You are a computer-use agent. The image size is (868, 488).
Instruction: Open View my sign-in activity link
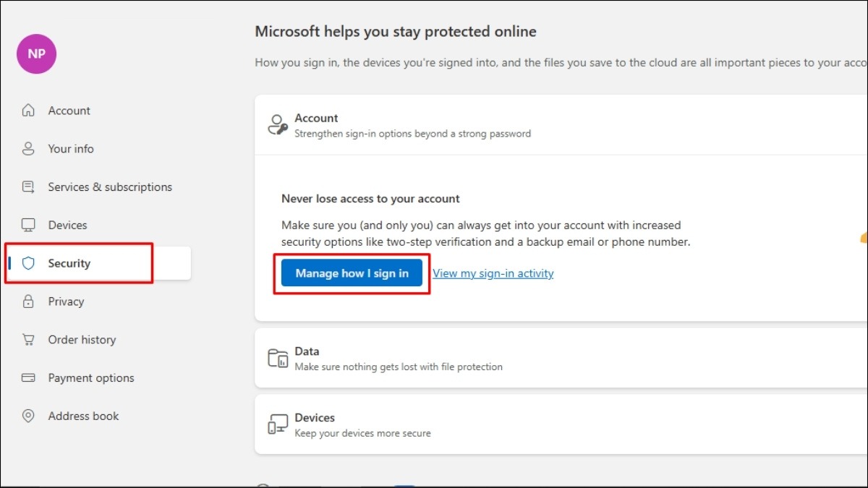493,273
